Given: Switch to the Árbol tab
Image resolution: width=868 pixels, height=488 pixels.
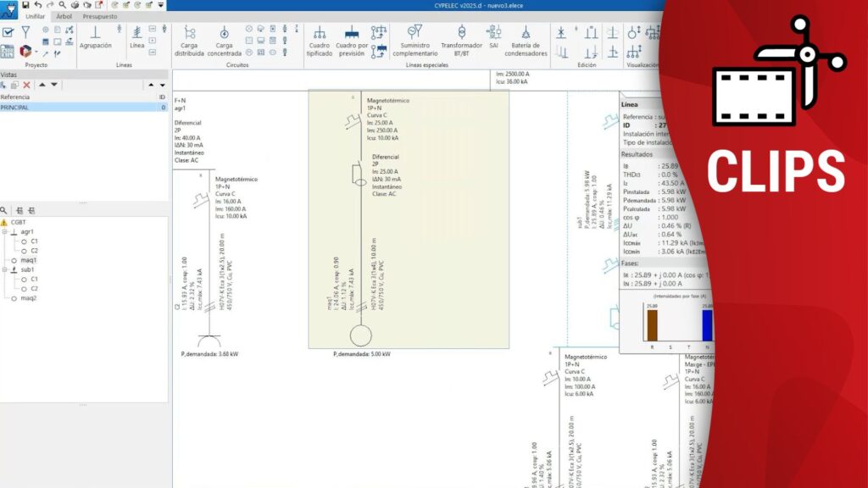Looking at the screenshot, I should point(64,16).
